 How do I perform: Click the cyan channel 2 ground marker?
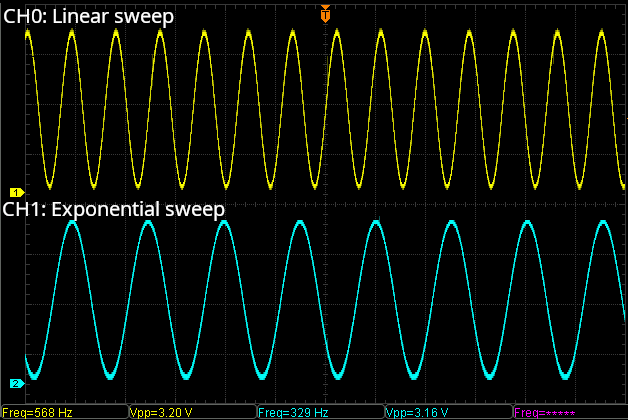tap(17, 384)
